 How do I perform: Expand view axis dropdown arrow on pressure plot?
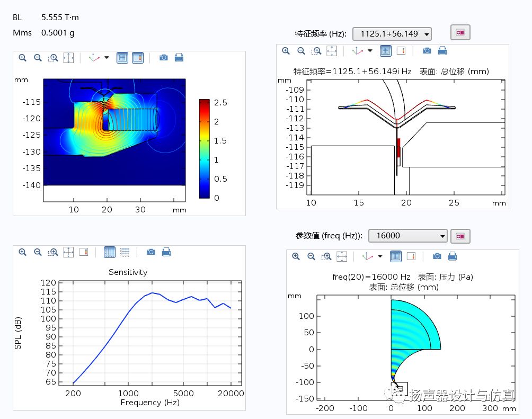point(380,256)
